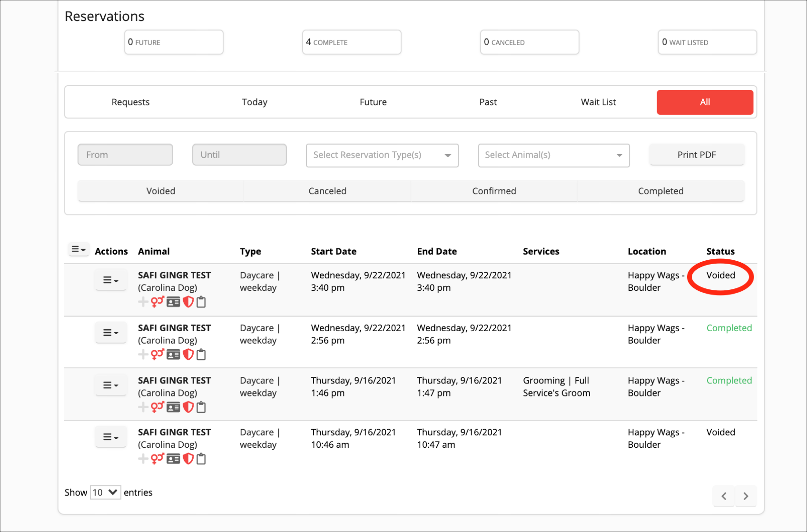Open the bulk actions menu in the table header
Screen dimensions: 807x532
[x=79, y=249]
